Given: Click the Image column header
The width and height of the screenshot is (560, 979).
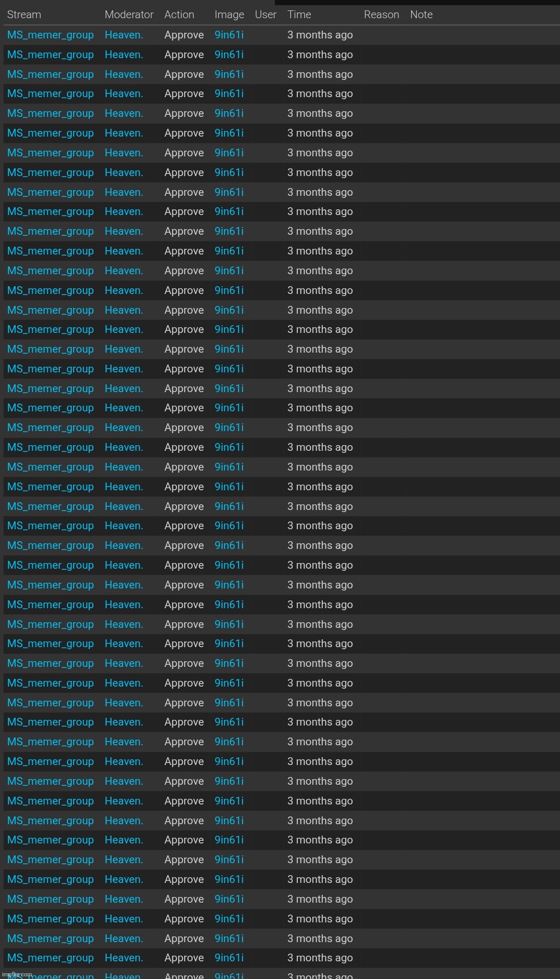Looking at the screenshot, I should tap(229, 15).
